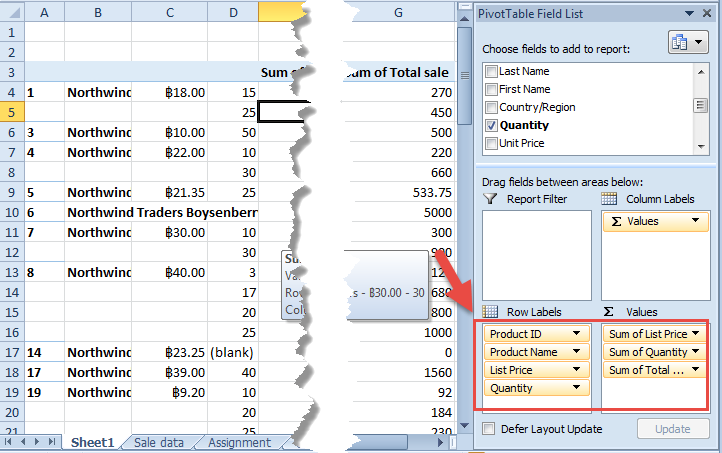Viewport: 722px width, 453px height.
Task: Tick the Country/Region field checkbox
Action: [x=491, y=108]
